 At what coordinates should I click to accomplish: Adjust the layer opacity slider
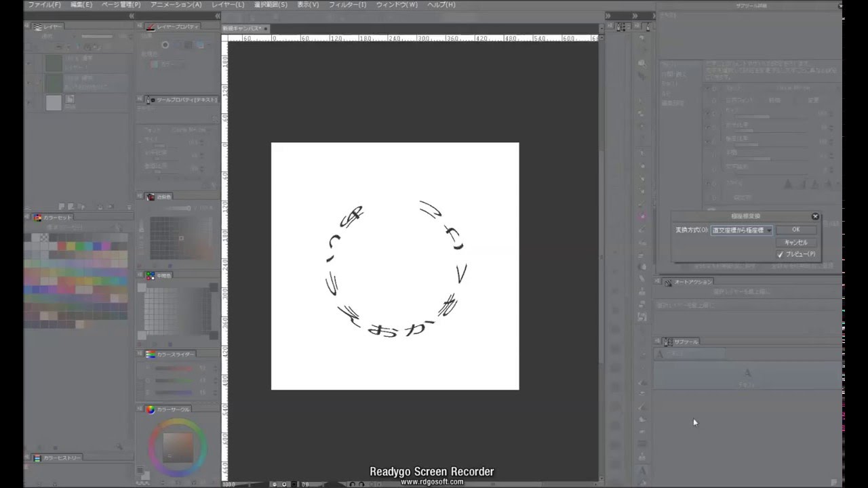pos(97,36)
